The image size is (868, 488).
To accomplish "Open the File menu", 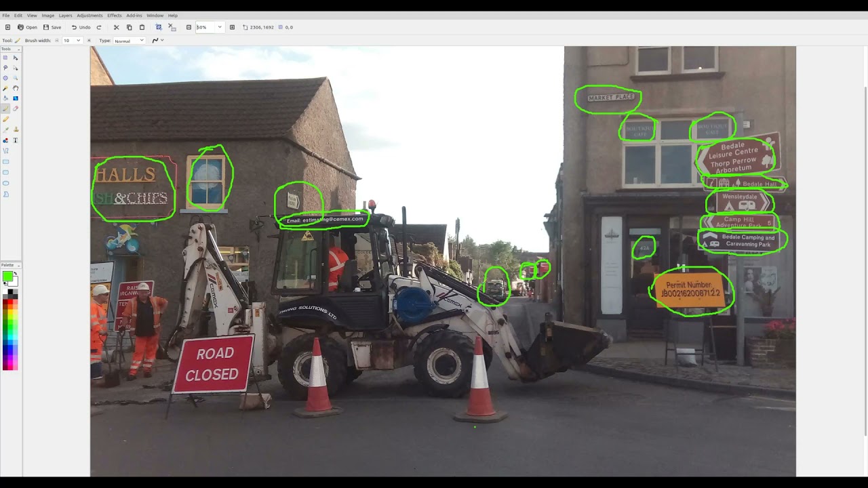I will point(5,15).
